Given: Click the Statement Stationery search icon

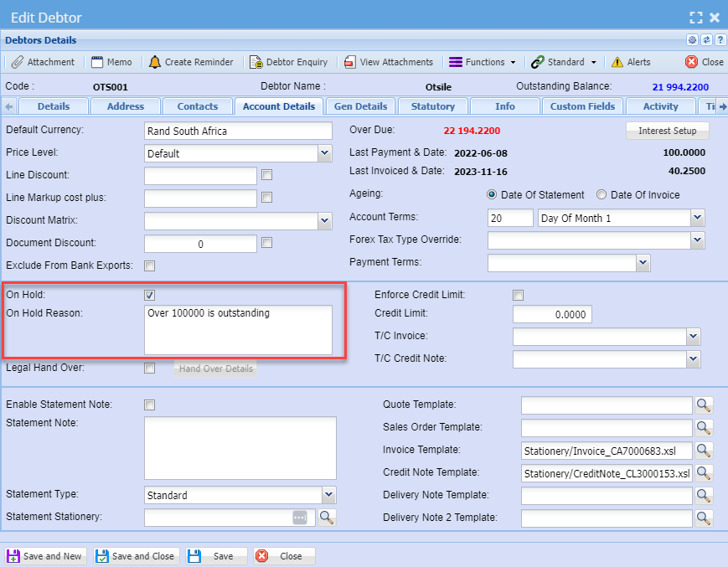Looking at the screenshot, I should (x=327, y=518).
